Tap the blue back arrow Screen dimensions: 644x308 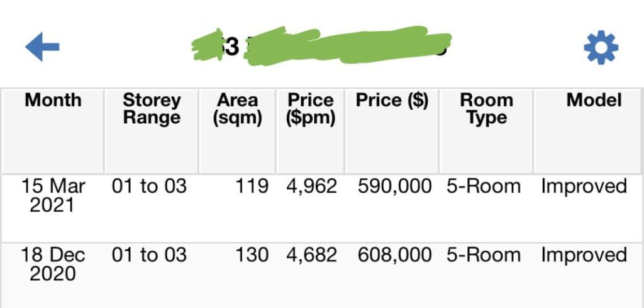(x=42, y=47)
